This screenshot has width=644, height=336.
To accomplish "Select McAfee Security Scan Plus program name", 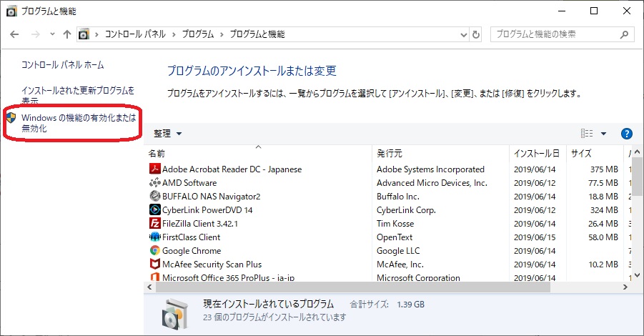I will [212, 264].
